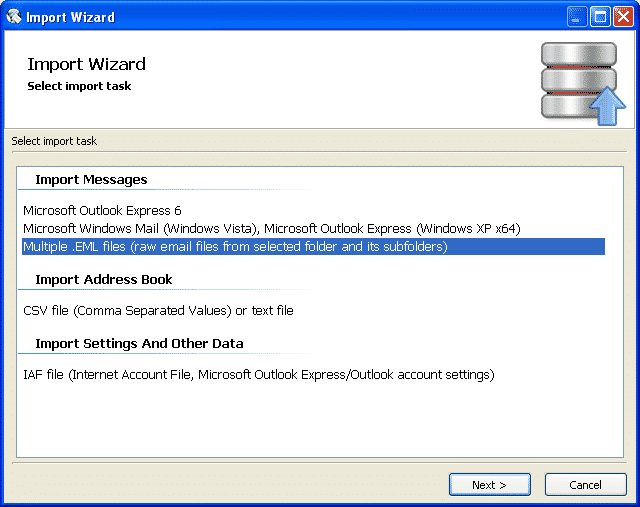Click Import Settings And Other Data header
Image resolution: width=640 pixels, height=507 pixels.
tap(139, 343)
